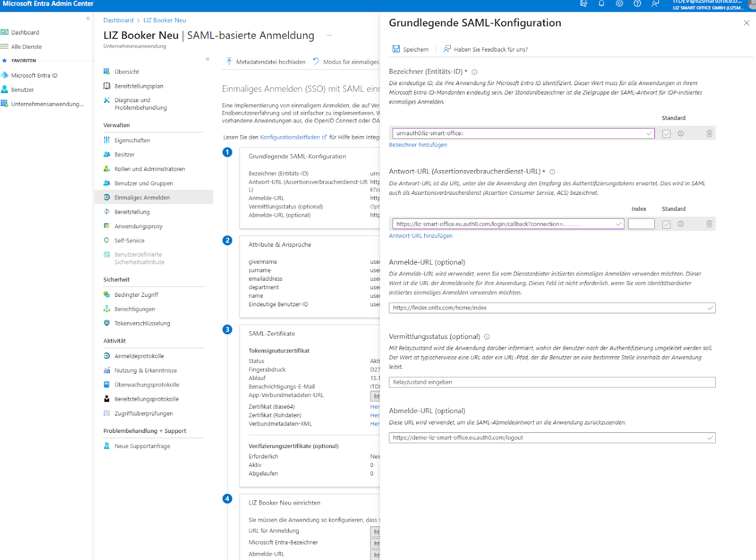Click the Abmelde-URL input field
The height and width of the screenshot is (560, 756).
(x=552, y=438)
